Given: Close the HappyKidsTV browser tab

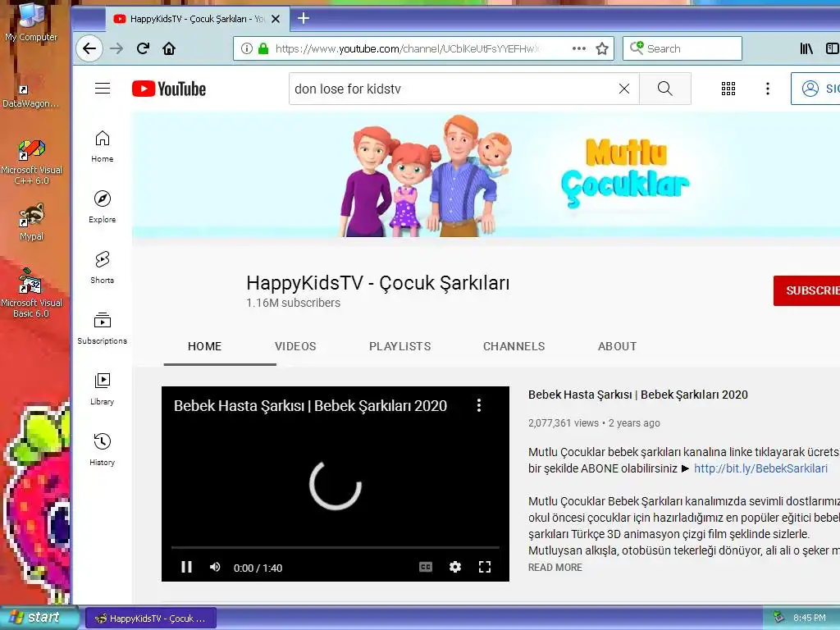Looking at the screenshot, I should pyautogui.click(x=276, y=19).
